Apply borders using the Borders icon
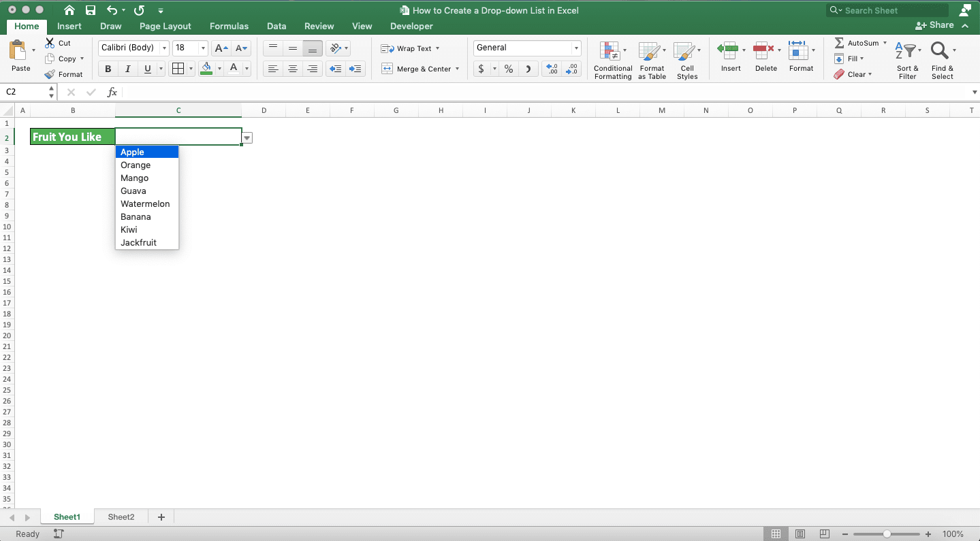This screenshot has height=541, width=980. pos(178,69)
